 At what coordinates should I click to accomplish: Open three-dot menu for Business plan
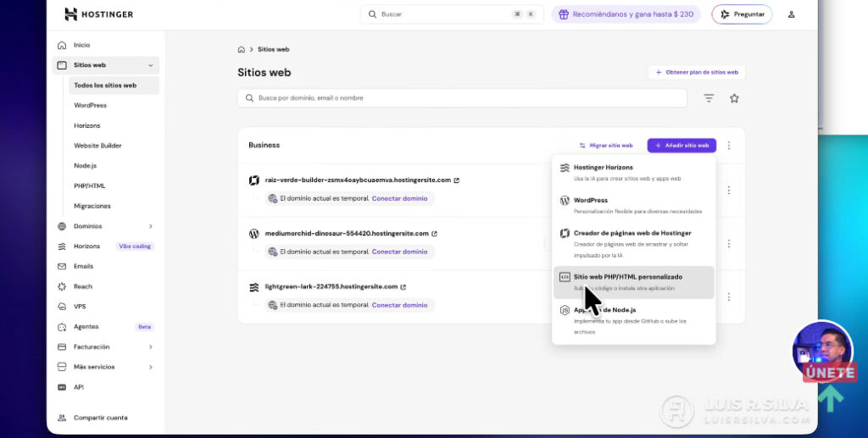[x=728, y=146]
